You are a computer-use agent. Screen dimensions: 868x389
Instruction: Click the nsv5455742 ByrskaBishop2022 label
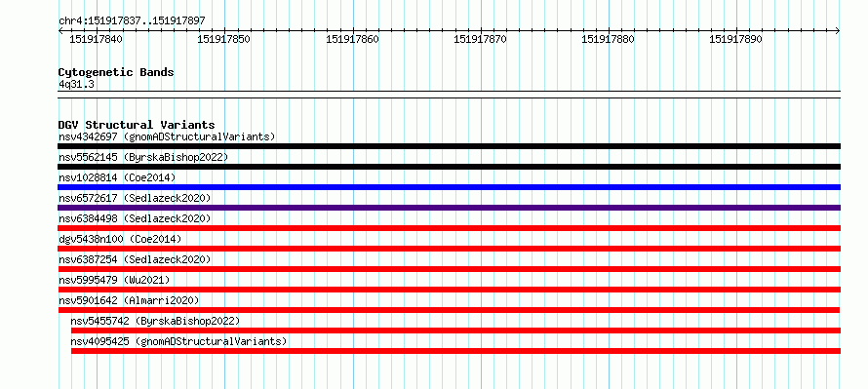pos(155,321)
